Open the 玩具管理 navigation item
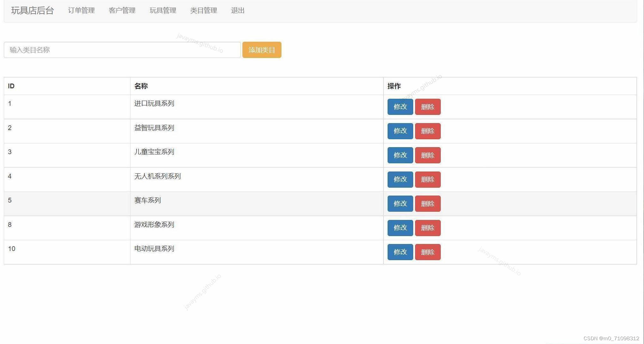This screenshot has height=344, width=644. coord(163,10)
